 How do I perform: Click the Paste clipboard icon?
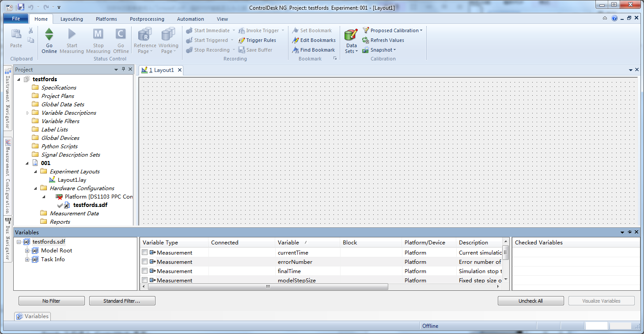click(x=16, y=34)
